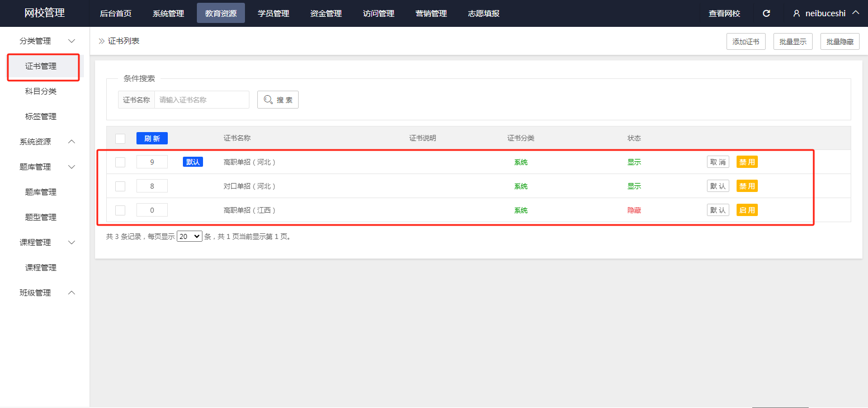Image resolution: width=868 pixels, height=408 pixels.
Task: Check the box for 高职单招（江西）row
Action: pos(120,210)
